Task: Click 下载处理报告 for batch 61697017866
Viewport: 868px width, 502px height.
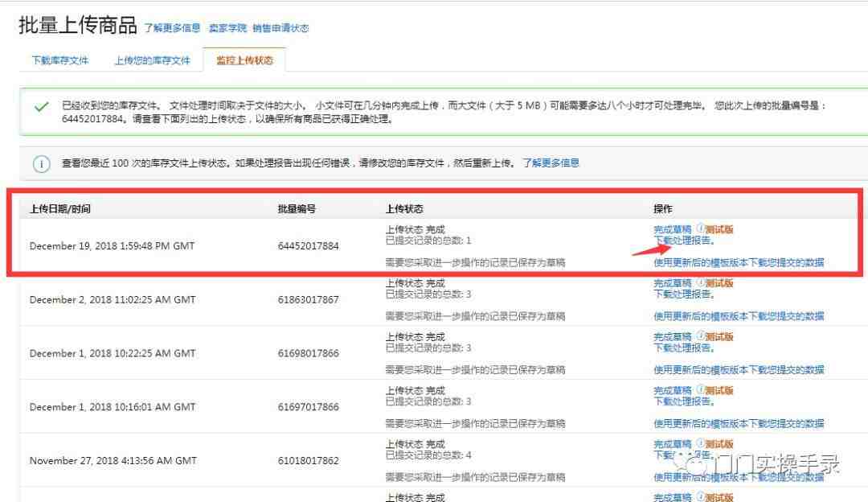Action: pyautogui.click(x=684, y=401)
